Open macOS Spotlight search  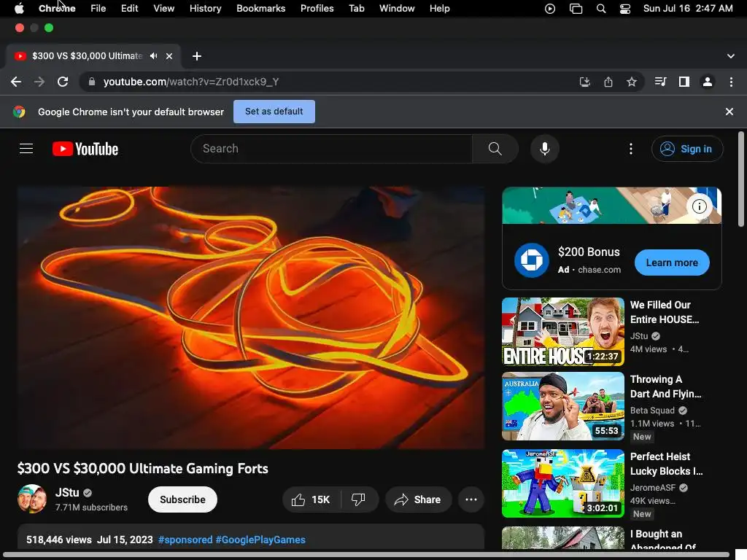tap(601, 9)
